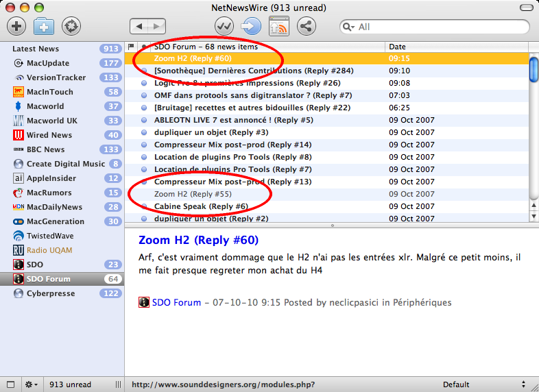This screenshot has width=539, height=392.
Task: Select Bruitage recettes et autres bidouilles
Action: 326,108
